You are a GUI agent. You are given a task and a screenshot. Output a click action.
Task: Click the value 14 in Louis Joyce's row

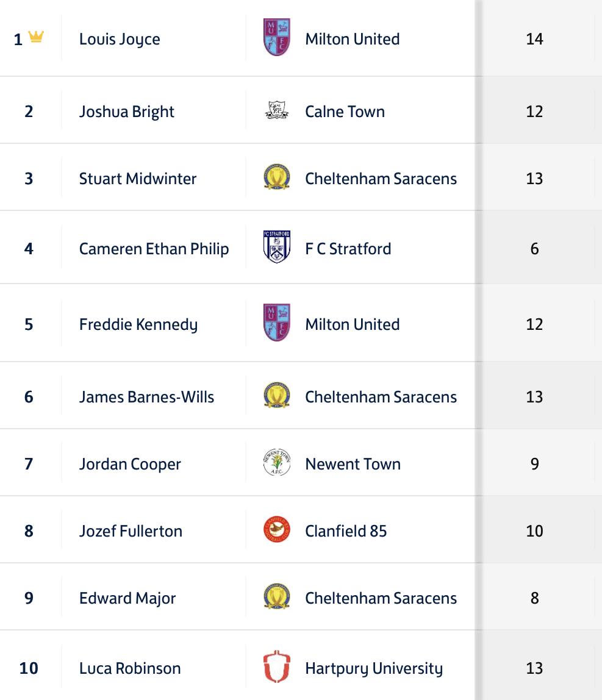point(534,39)
